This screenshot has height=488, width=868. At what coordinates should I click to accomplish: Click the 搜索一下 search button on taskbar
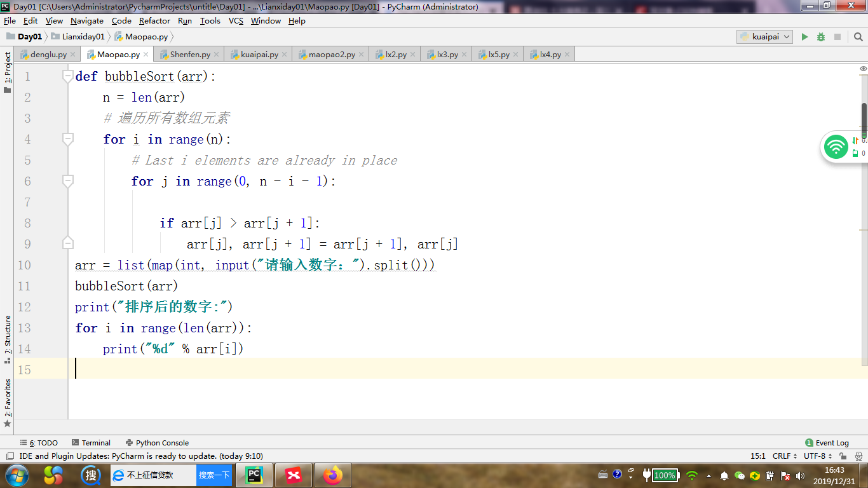pos(214,475)
